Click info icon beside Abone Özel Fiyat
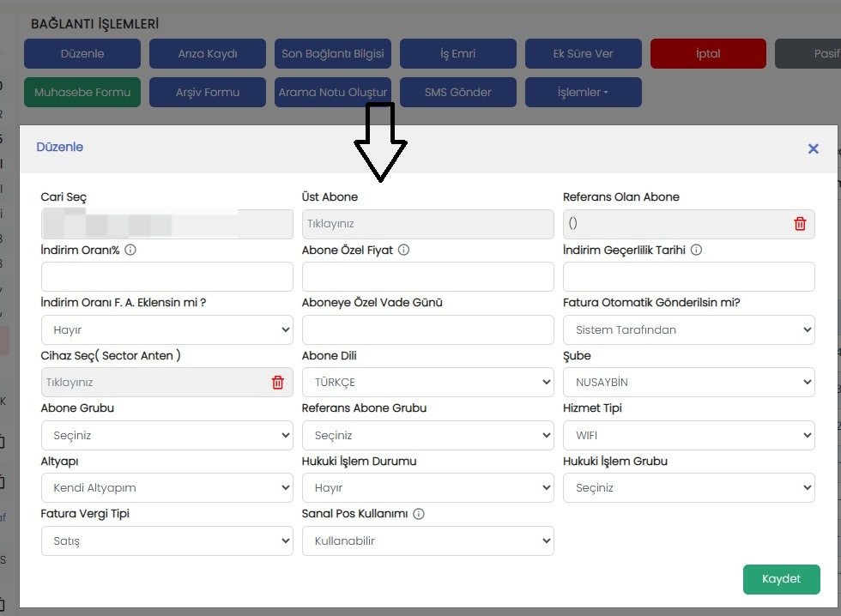The image size is (841, 616). click(404, 250)
